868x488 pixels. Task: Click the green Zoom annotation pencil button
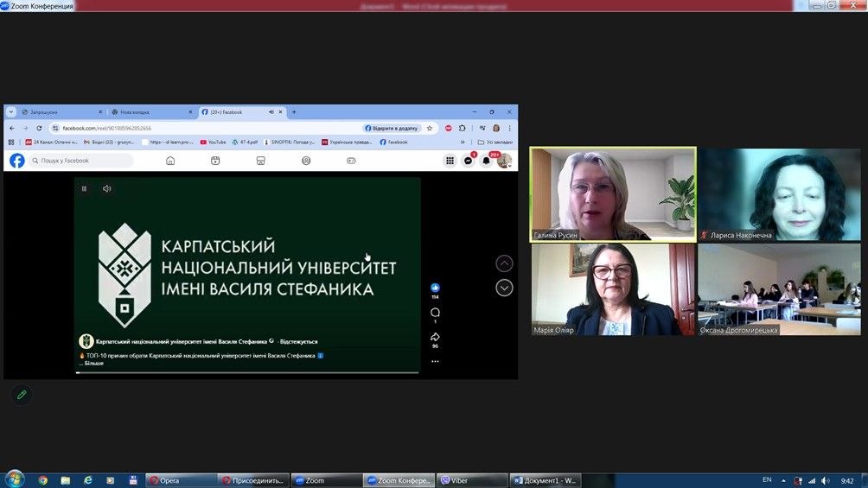(22, 395)
